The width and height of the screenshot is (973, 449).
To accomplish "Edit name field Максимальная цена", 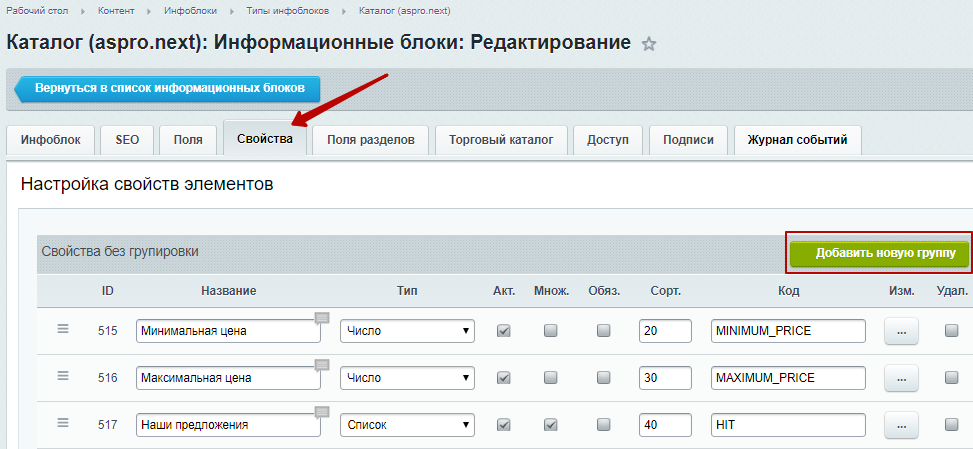I will [x=228, y=378].
